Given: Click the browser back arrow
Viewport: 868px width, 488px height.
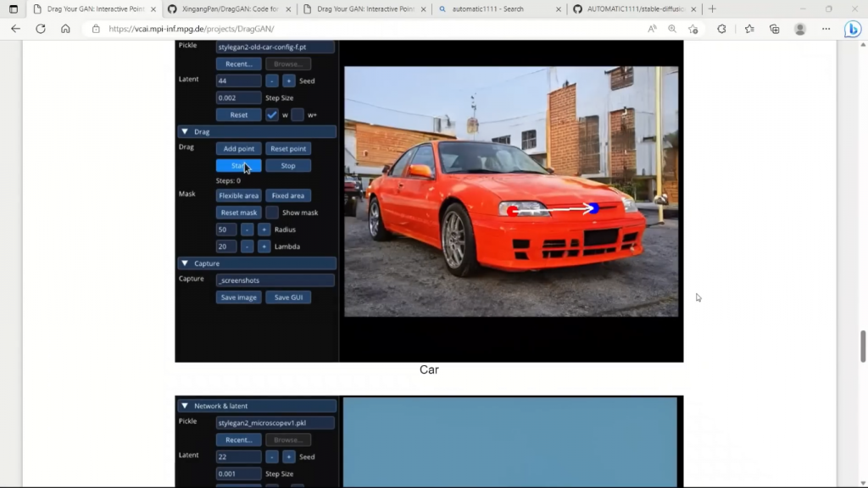Looking at the screenshot, I should 15,28.
